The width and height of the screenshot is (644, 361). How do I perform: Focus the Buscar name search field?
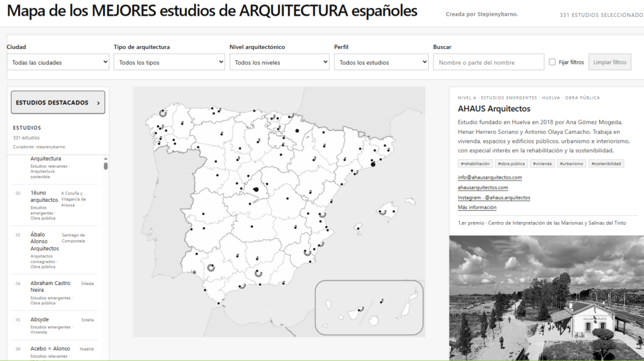[x=488, y=62]
